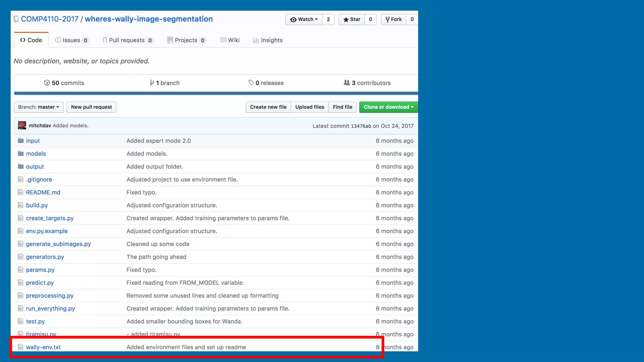Click the file icon next to build.py
This screenshot has width=644, height=362.
click(x=20, y=205)
